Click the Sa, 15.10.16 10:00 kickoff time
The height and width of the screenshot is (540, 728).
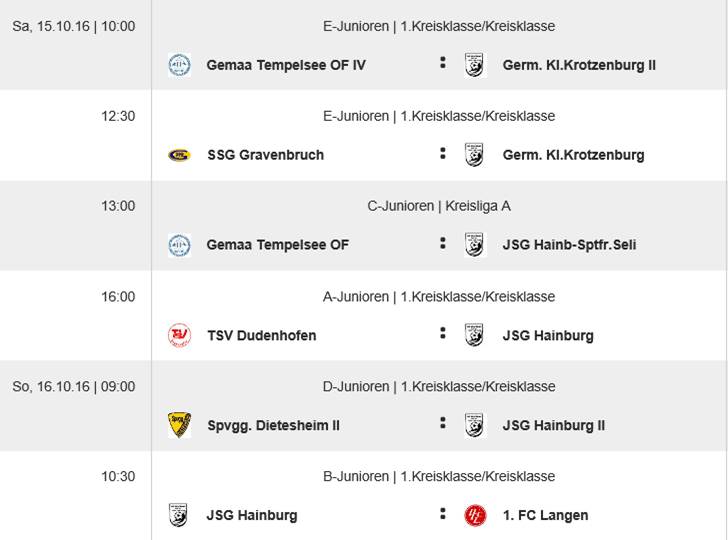(73, 26)
